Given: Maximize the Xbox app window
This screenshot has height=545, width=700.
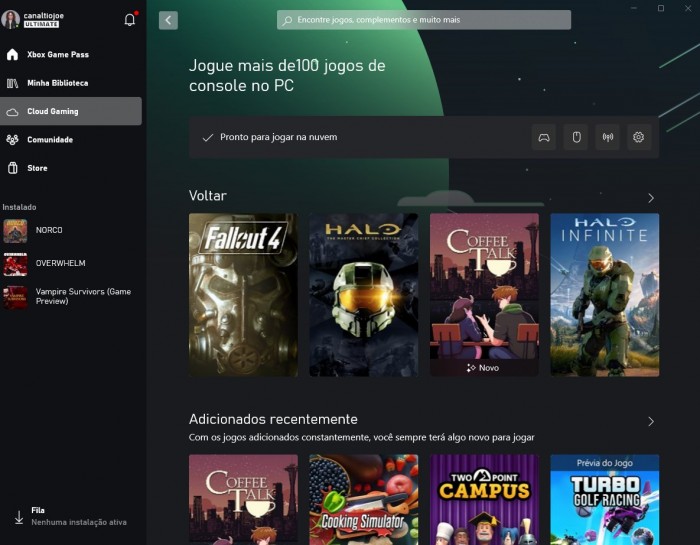Looking at the screenshot, I should click(x=661, y=8).
